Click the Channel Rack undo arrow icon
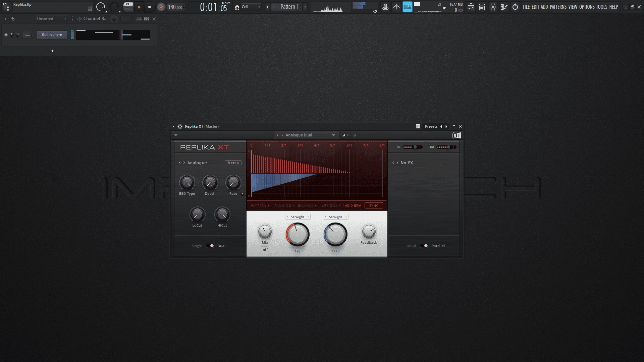The height and width of the screenshot is (362, 644). [13, 19]
